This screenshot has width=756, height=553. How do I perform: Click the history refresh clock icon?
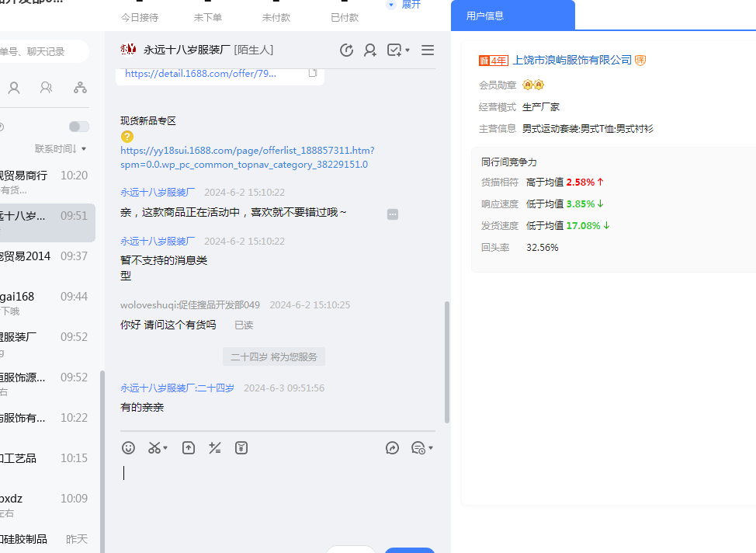click(x=347, y=50)
